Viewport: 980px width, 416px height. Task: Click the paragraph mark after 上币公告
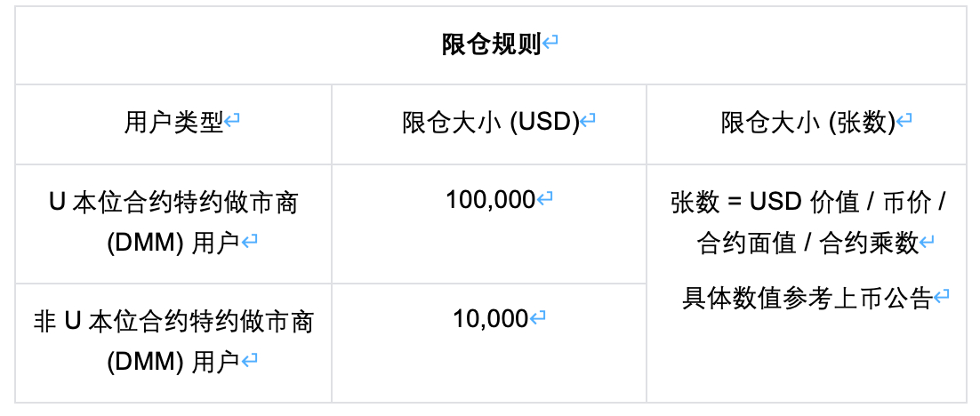941,295
